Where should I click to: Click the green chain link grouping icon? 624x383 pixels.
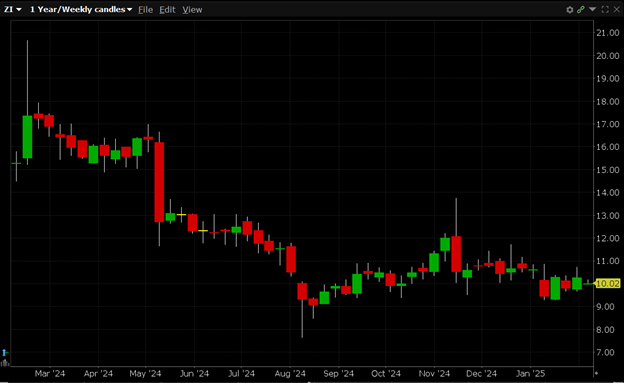coord(581,10)
